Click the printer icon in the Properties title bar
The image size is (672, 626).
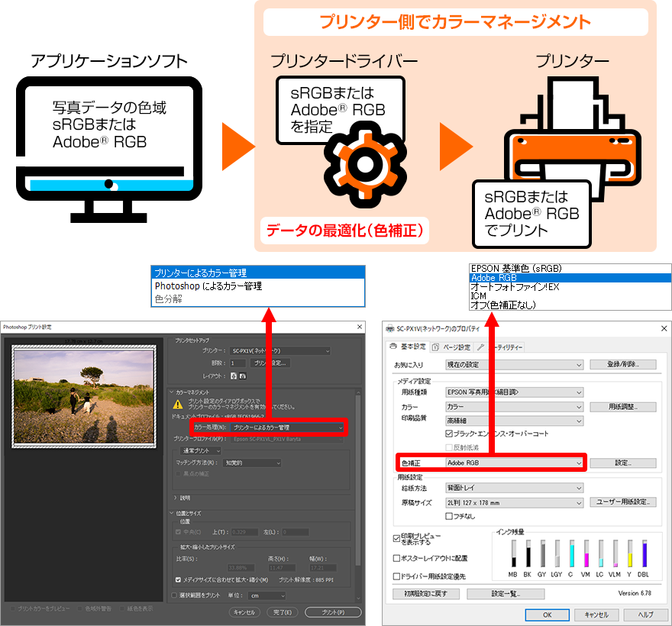(x=390, y=328)
